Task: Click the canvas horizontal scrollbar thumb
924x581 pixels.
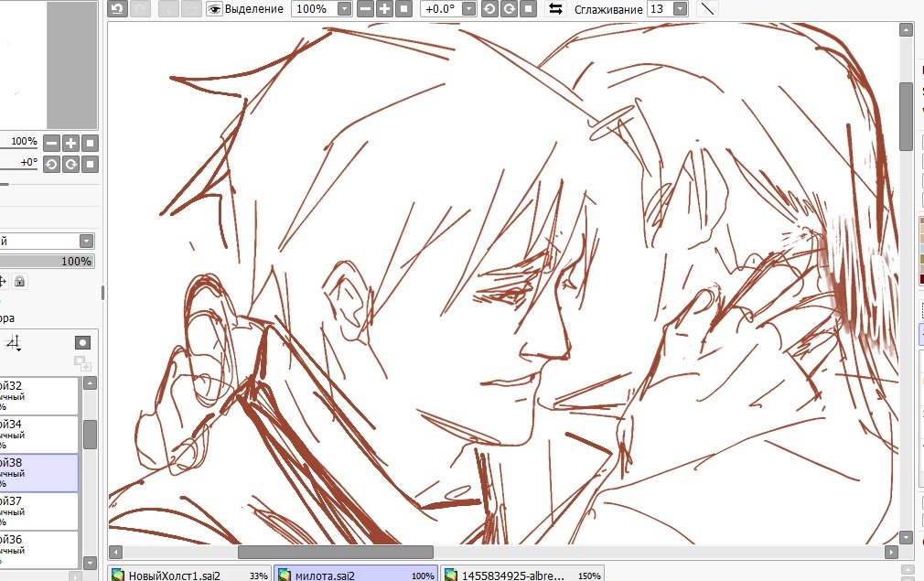Action: tap(336, 552)
